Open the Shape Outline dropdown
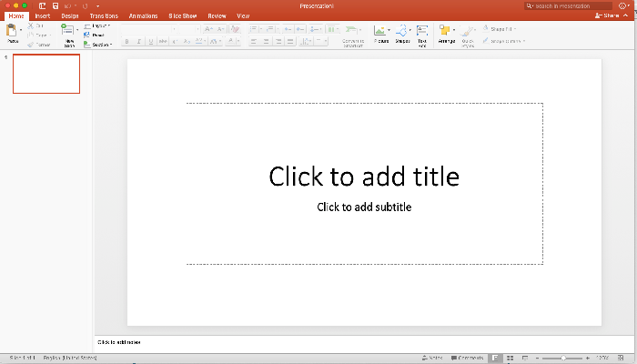Image resolution: width=637 pixels, height=364 pixels. (504, 41)
